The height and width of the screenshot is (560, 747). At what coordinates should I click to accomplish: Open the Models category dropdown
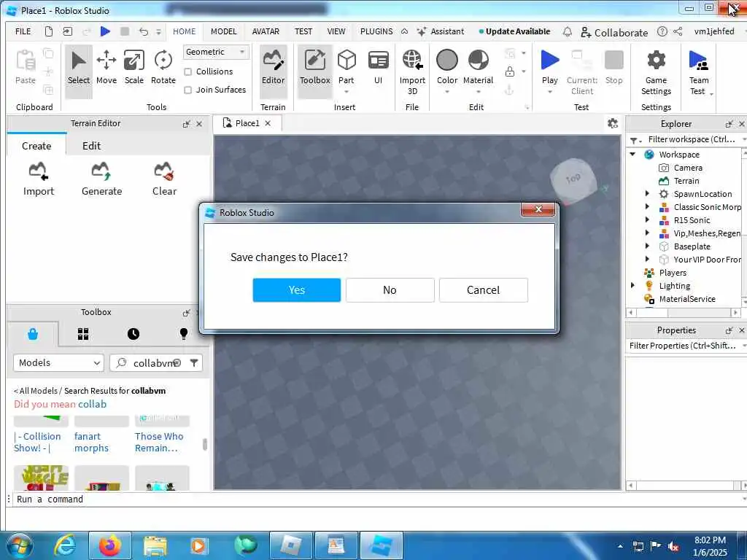tap(58, 363)
